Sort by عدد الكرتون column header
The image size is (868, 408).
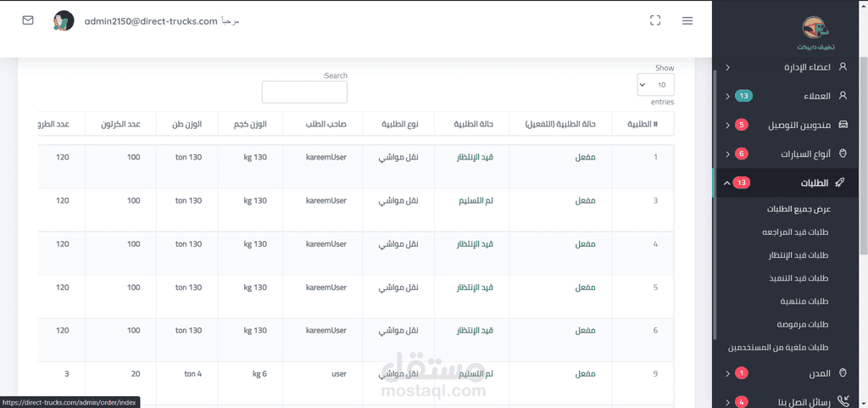pyautogui.click(x=120, y=125)
